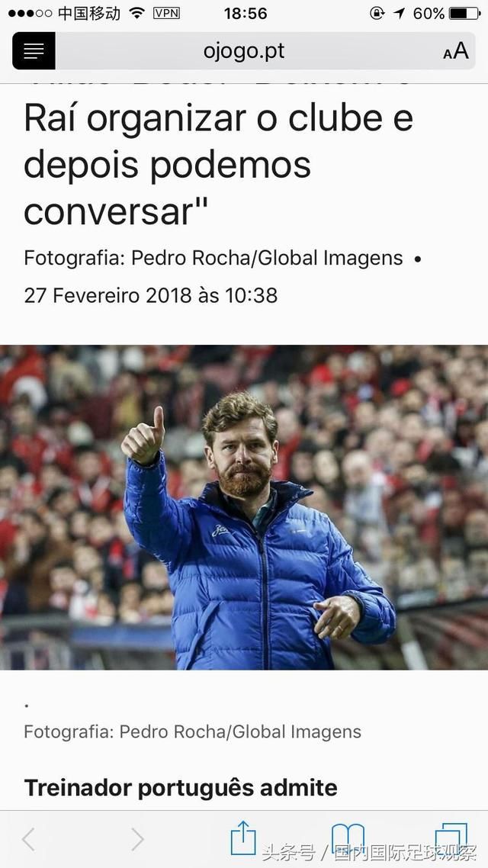Image resolution: width=488 pixels, height=868 pixels.
Task: Tap the reader view lines icon
Action: pos(34,51)
